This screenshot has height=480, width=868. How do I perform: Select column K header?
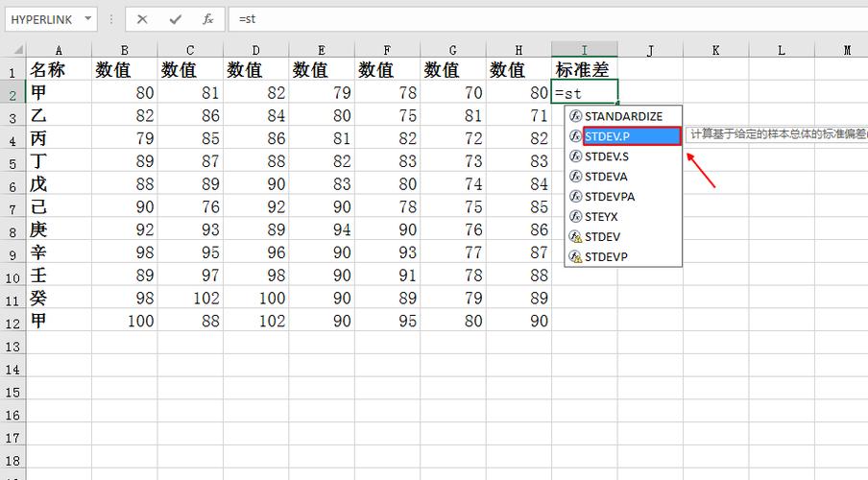pos(715,50)
